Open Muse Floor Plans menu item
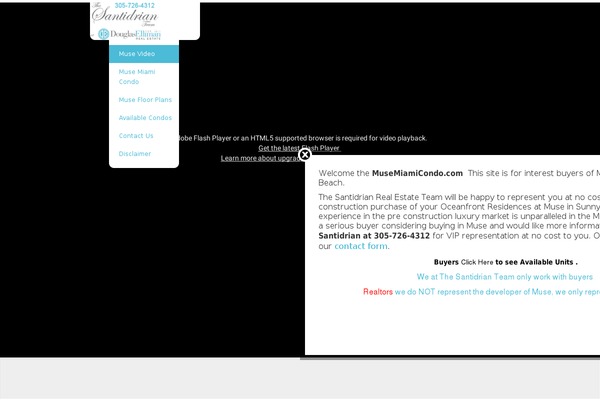600x400 pixels. [144, 100]
